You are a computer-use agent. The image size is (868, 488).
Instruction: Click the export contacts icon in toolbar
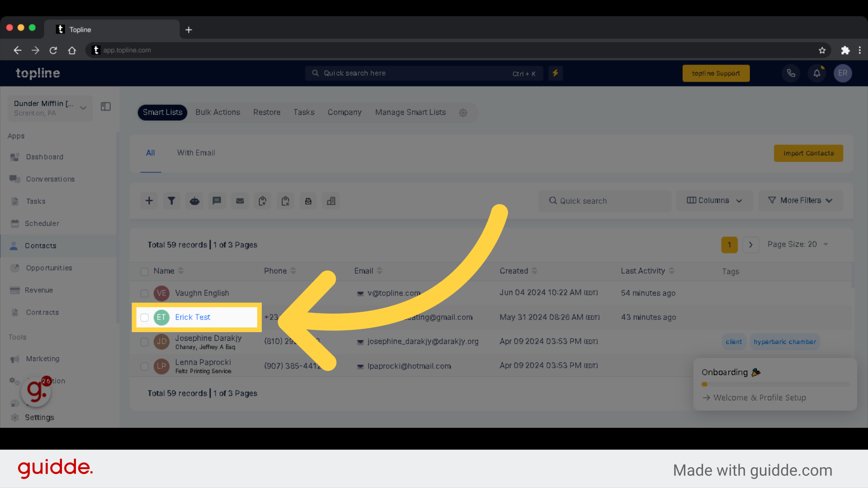coord(308,201)
